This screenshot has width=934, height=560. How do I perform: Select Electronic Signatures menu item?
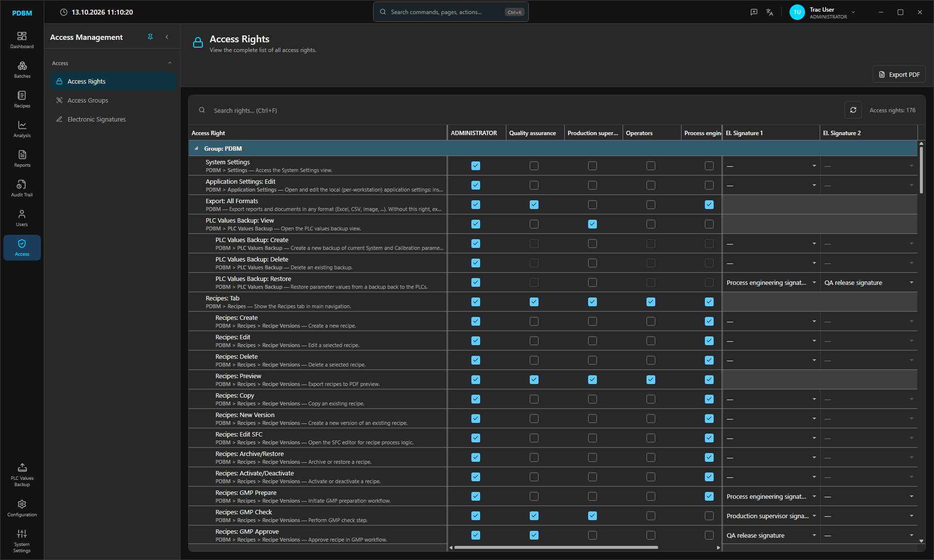(x=113, y=119)
